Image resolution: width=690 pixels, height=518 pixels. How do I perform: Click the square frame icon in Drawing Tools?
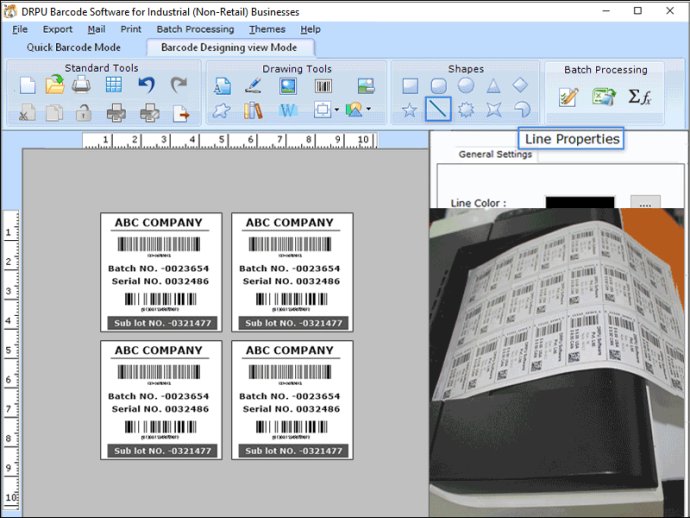[323, 110]
